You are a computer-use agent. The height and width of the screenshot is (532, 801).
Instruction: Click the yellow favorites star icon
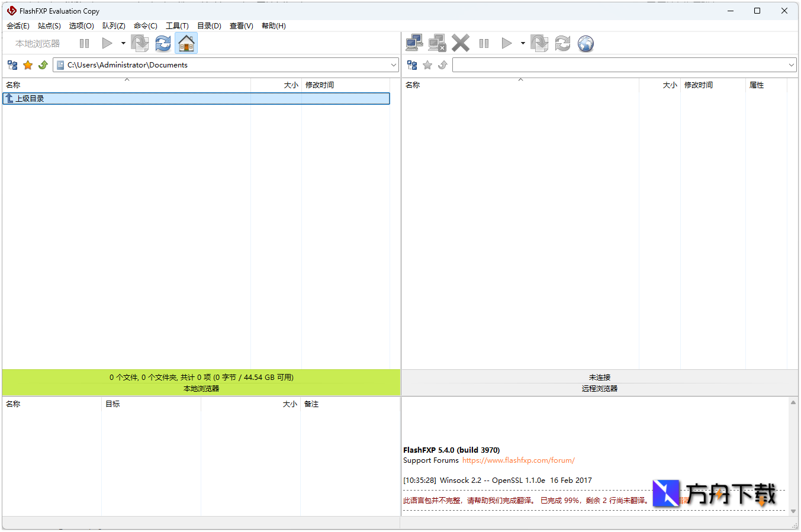tap(28, 65)
